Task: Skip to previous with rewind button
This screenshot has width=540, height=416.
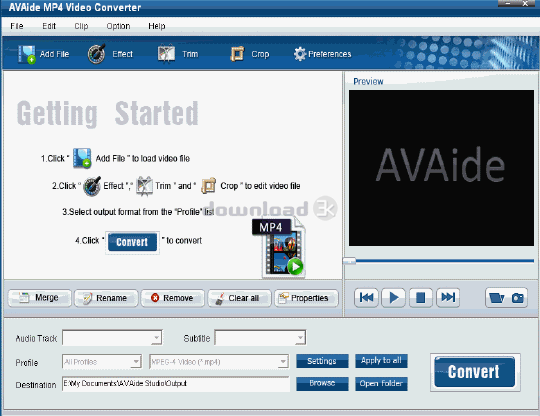Action: [366, 298]
